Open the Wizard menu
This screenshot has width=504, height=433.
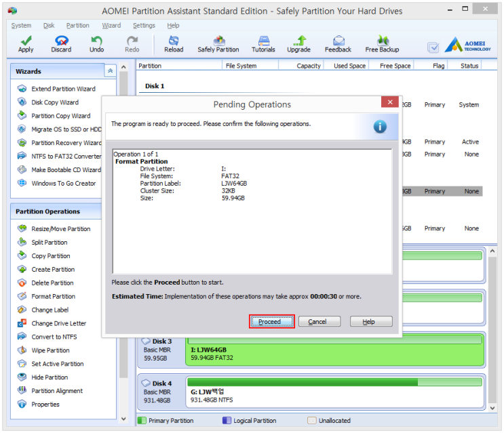click(111, 25)
